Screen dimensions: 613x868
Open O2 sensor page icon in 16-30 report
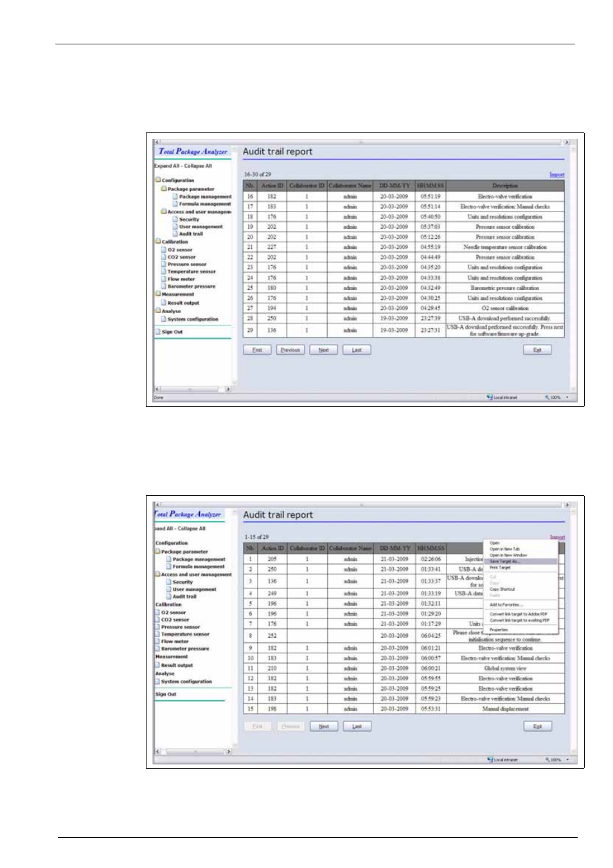[164, 249]
